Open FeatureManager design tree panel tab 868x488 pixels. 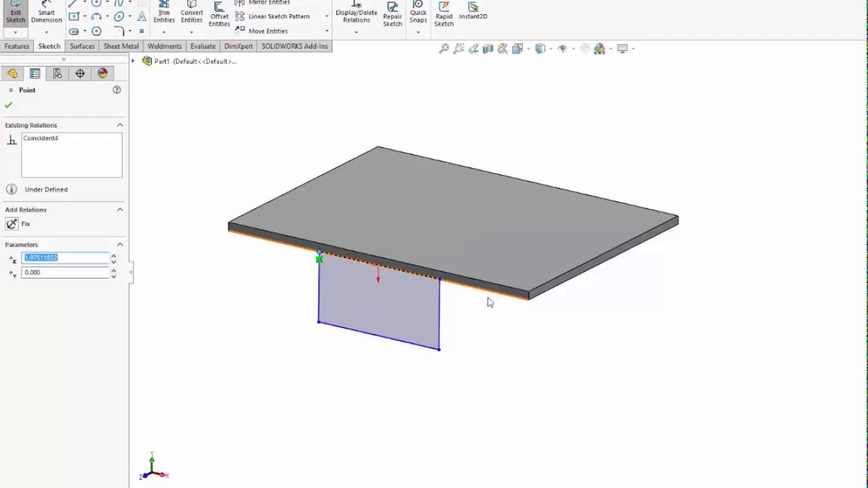click(13, 73)
